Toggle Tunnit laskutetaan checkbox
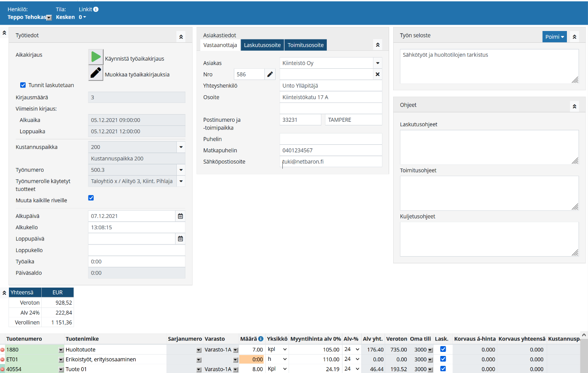 [x=23, y=85]
